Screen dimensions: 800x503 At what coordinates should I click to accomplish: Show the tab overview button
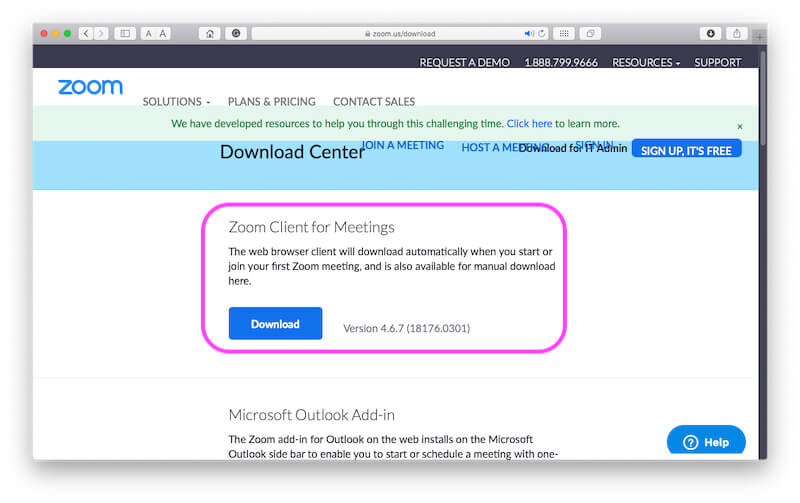(590, 34)
